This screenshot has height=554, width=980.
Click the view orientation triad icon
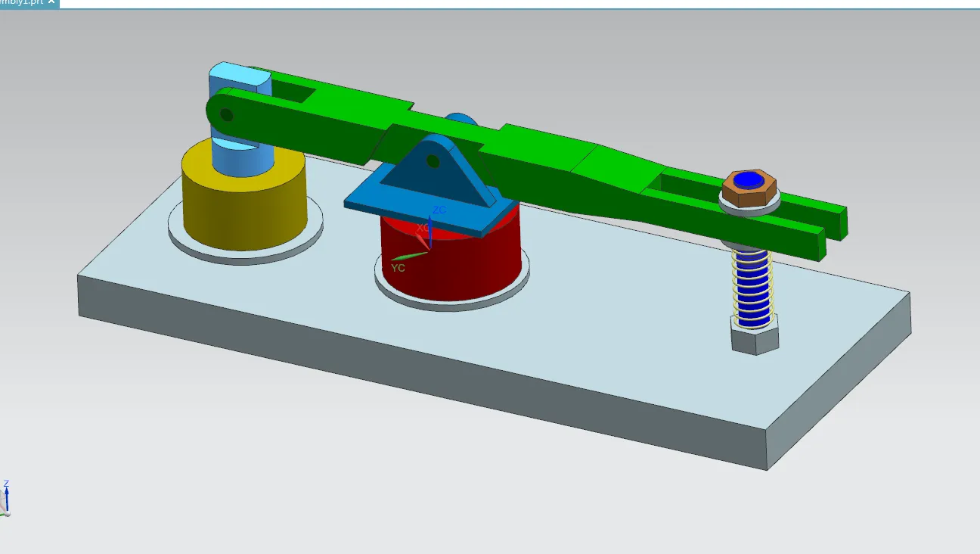pyautogui.click(x=5, y=499)
